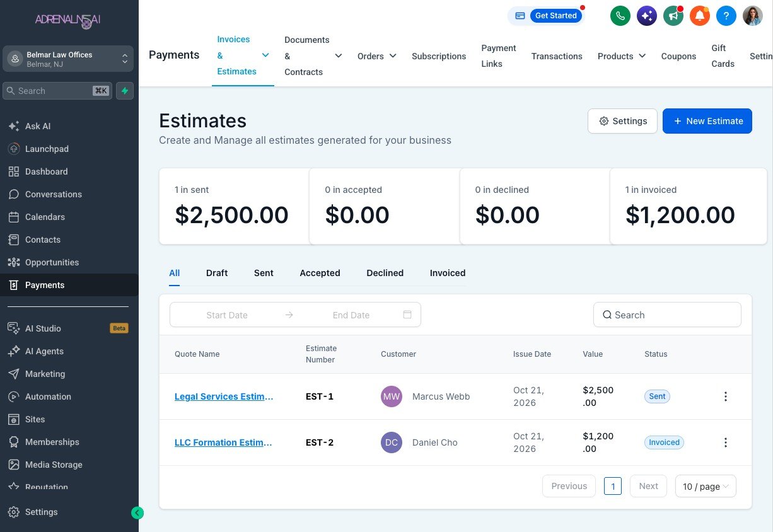Select page 1 in pagination
The image size is (773, 532).
coord(613,486)
